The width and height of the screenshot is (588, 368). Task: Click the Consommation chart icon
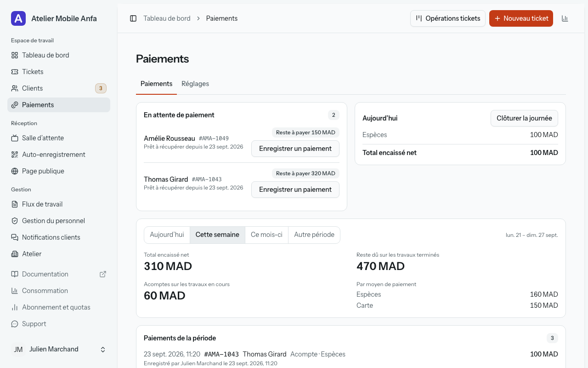pos(15,291)
